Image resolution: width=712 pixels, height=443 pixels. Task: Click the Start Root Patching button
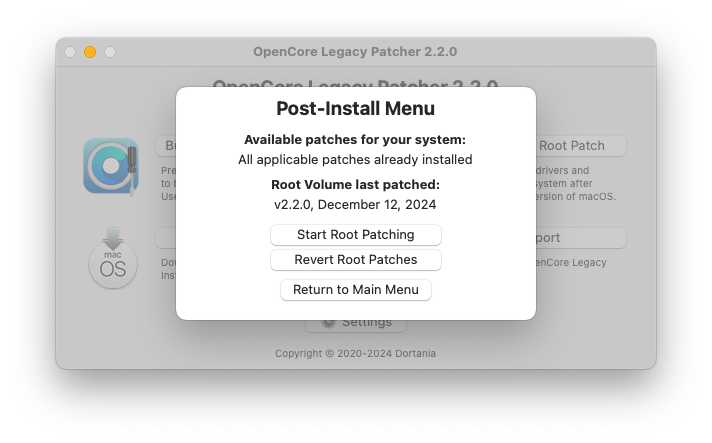pos(356,235)
